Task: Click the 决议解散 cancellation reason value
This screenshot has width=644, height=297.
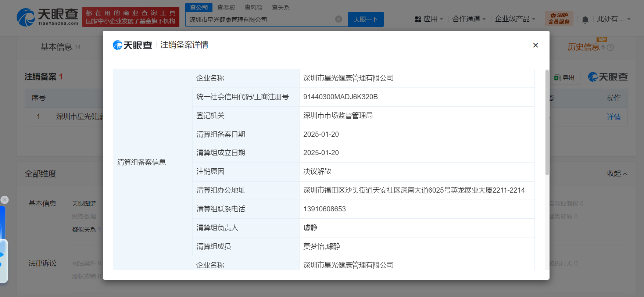Action: click(317, 172)
